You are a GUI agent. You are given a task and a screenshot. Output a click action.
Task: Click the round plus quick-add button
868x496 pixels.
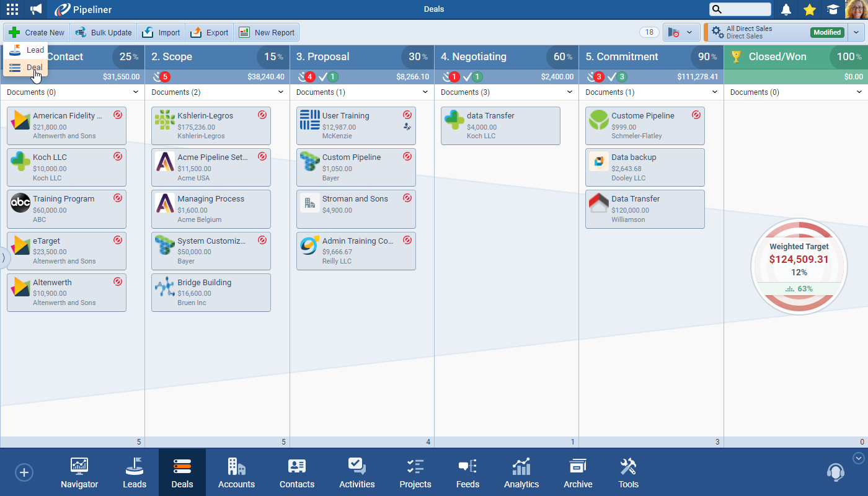[24, 472]
